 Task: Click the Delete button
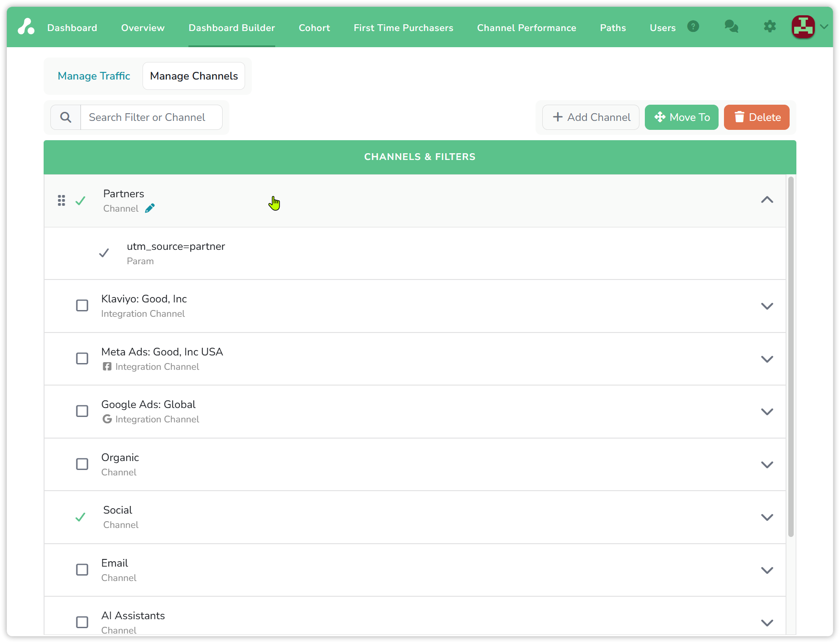757,117
